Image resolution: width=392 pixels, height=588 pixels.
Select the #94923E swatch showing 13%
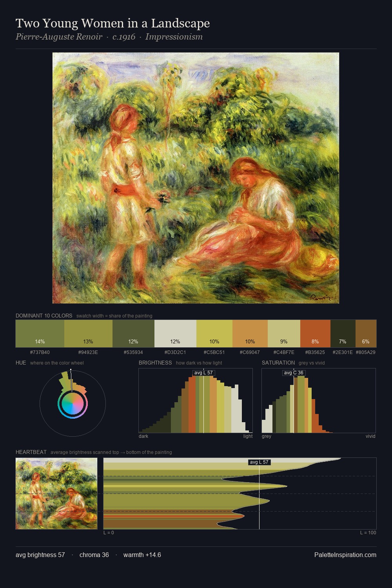pyautogui.click(x=88, y=334)
